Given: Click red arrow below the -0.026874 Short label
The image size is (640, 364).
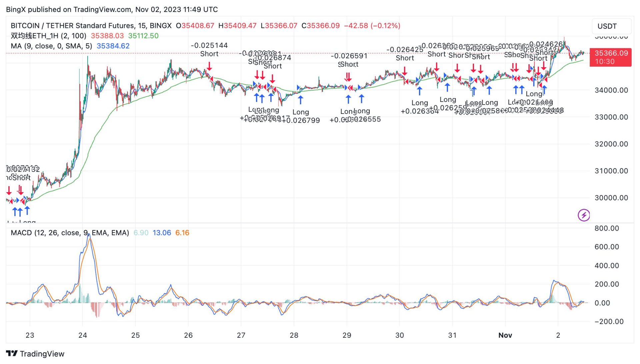Looking at the screenshot, I should (272, 79).
